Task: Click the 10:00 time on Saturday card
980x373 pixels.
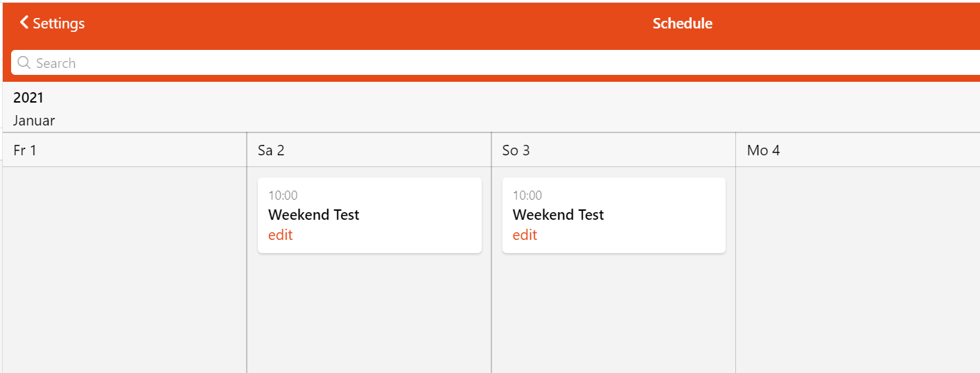Action: tap(283, 196)
